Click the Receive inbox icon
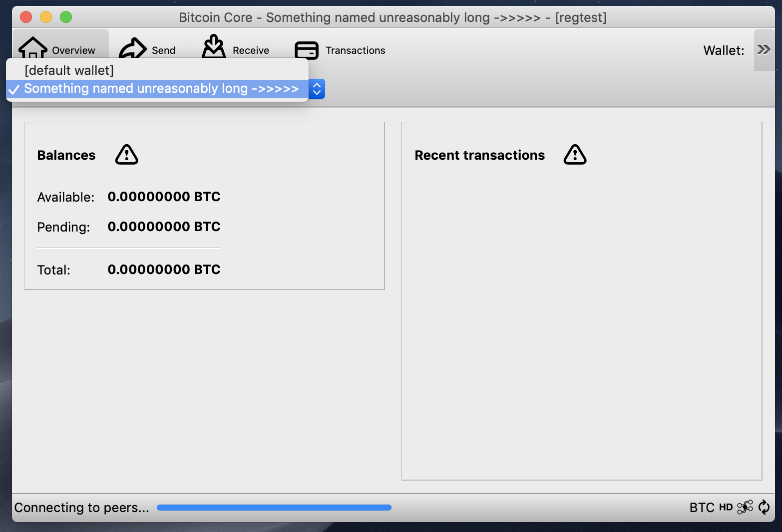The image size is (782, 532). coord(214,46)
